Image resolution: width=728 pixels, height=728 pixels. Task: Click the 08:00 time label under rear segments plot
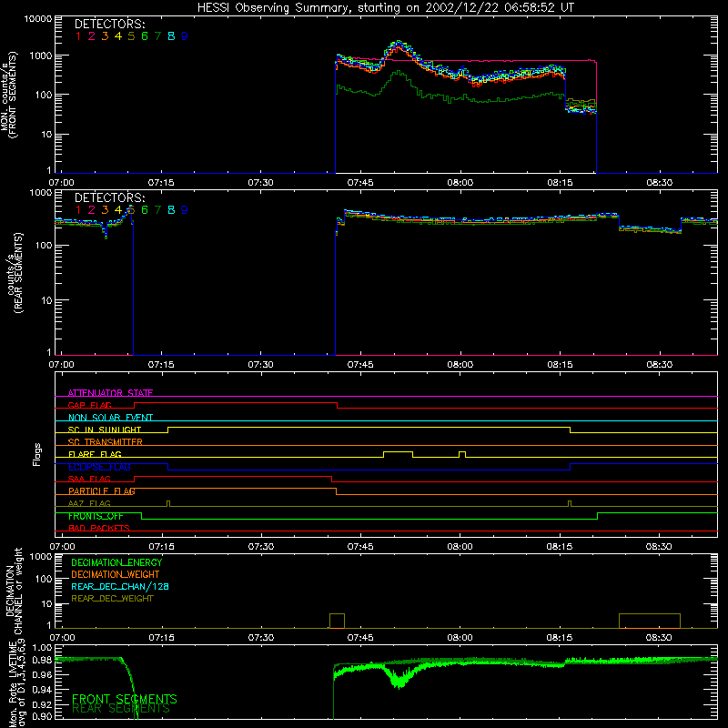pos(460,365)
